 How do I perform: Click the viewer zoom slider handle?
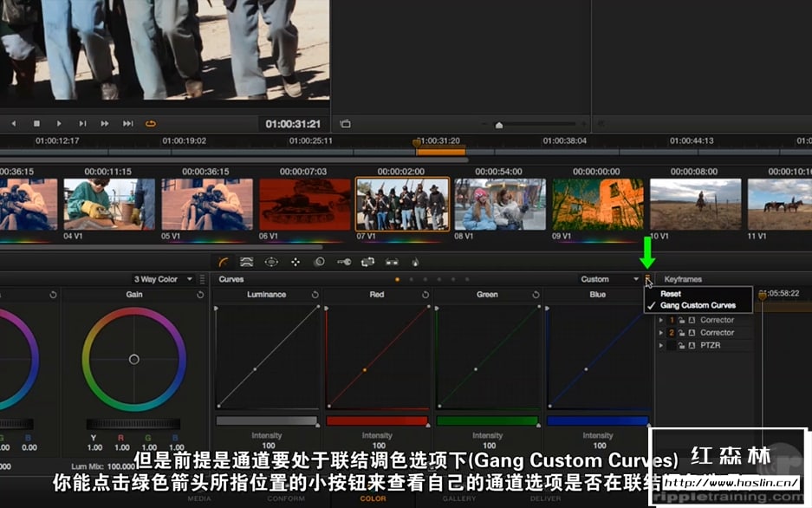click(x=498, y=125)
